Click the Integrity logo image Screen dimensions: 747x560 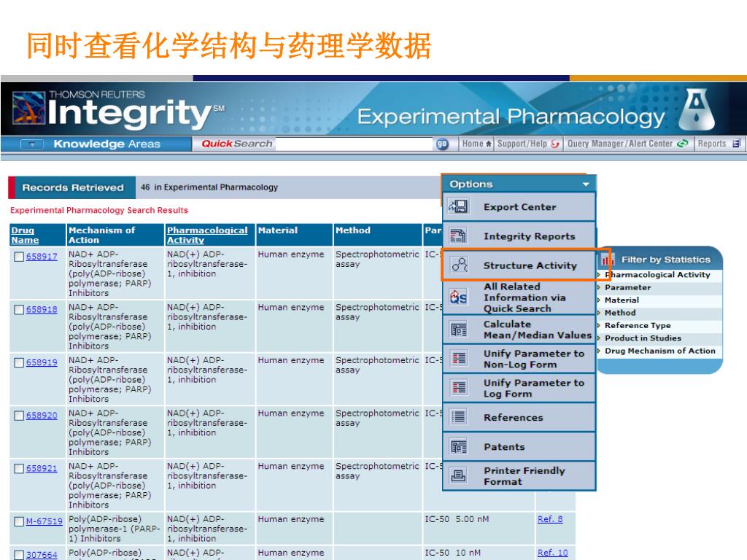point(29,108)
